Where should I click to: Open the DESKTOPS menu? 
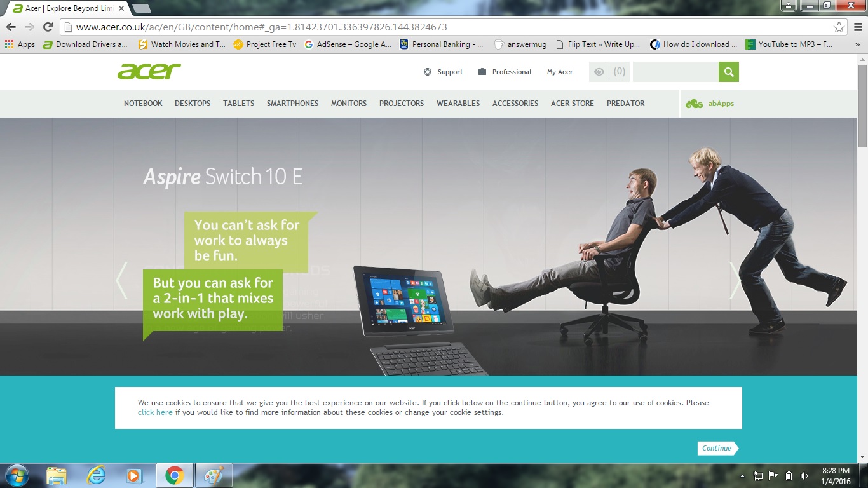pos(193,104)
